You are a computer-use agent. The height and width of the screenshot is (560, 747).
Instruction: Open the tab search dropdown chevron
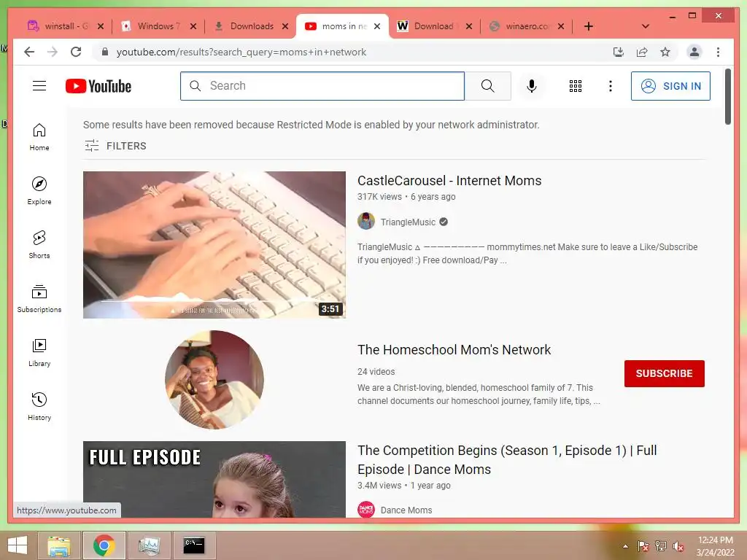pyautogui.click(x=646, y=26)
